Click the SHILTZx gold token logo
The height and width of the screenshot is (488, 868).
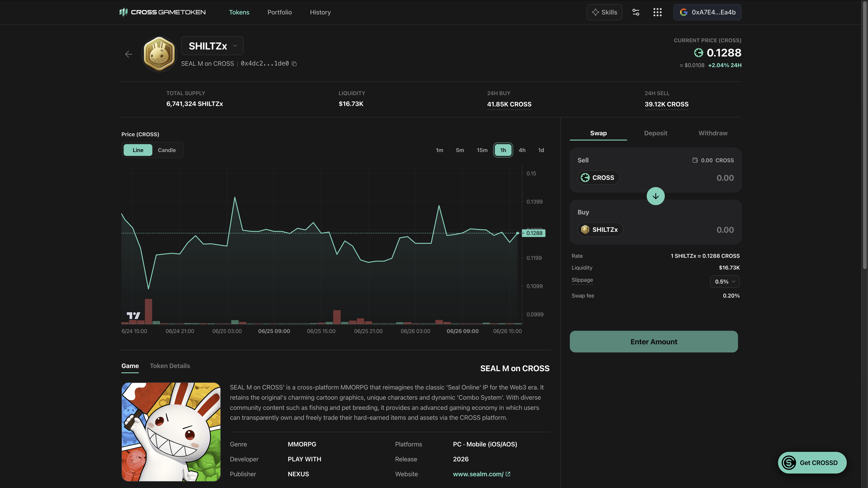pyautogui.click(x=159, y=54)
